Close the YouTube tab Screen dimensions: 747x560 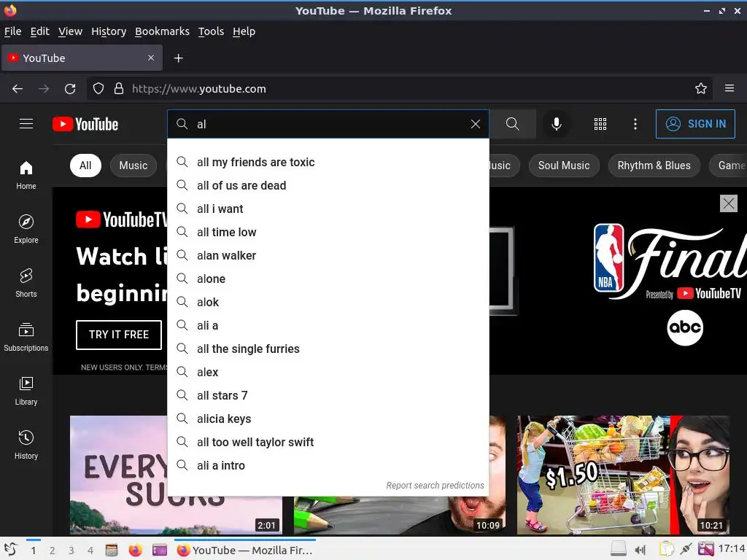click(150, 58)
